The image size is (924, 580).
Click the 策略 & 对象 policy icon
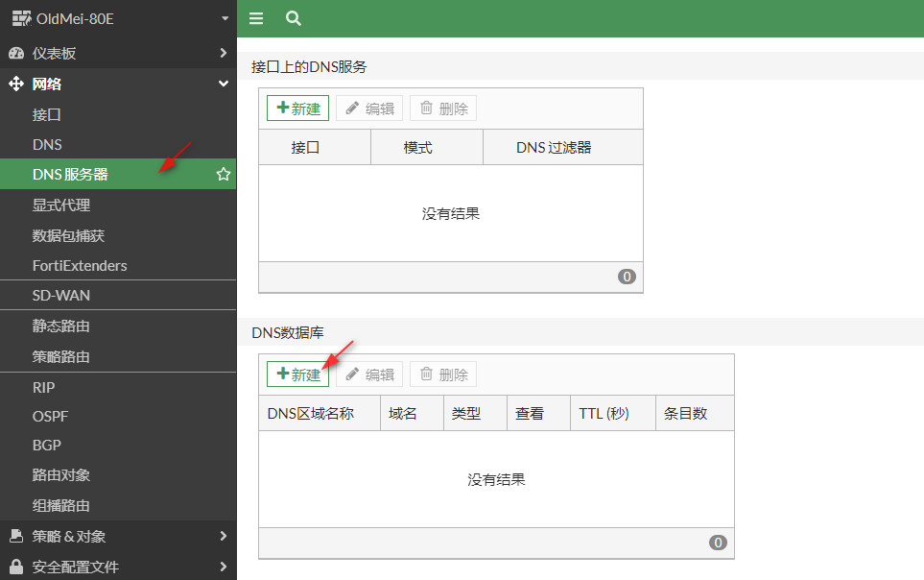[x=16, y=536]
